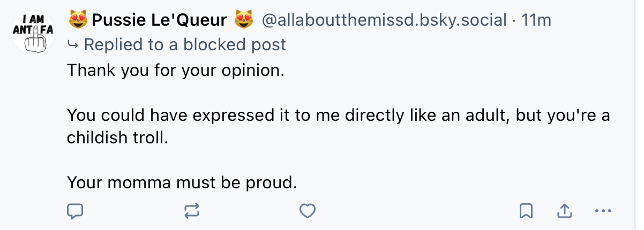Open the three-dot more options menu
This screenshot has height=230, width=644.
pyautogui.click(x=603, y=211)
